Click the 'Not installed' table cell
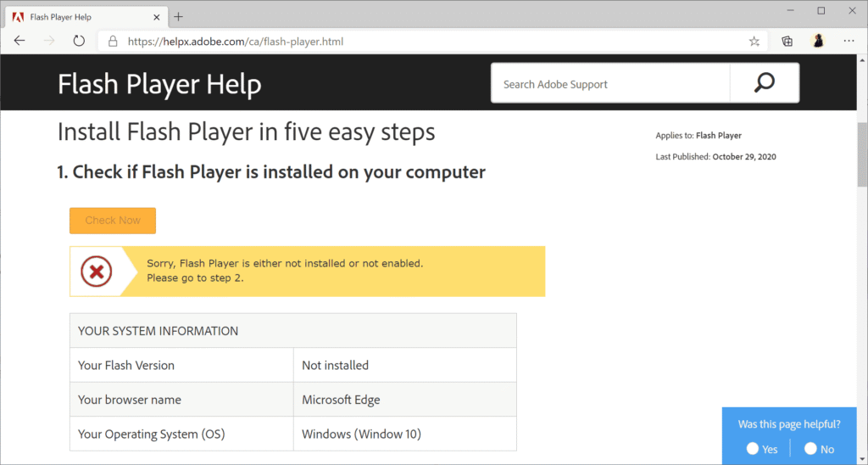This screenshot has width=868, height=465. (x=404, y=365)
